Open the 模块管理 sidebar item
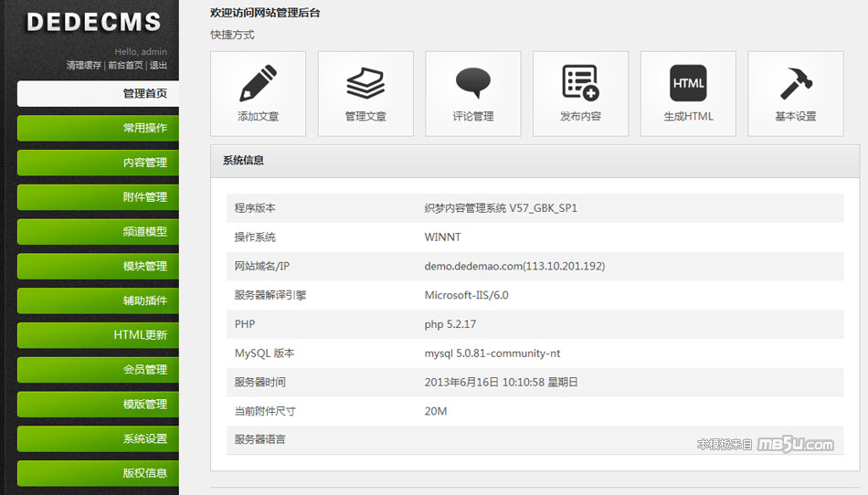The height and width of the screenshot is (495, 868). 99,267
